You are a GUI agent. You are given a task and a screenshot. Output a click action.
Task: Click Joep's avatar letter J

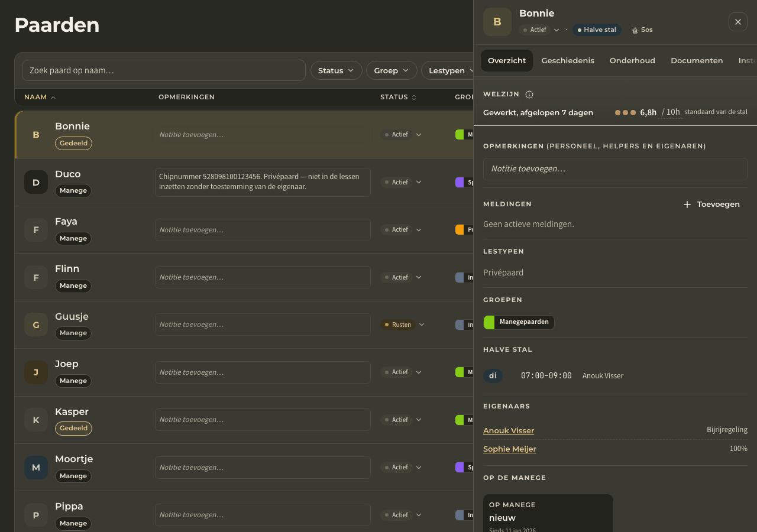point(36,372)
